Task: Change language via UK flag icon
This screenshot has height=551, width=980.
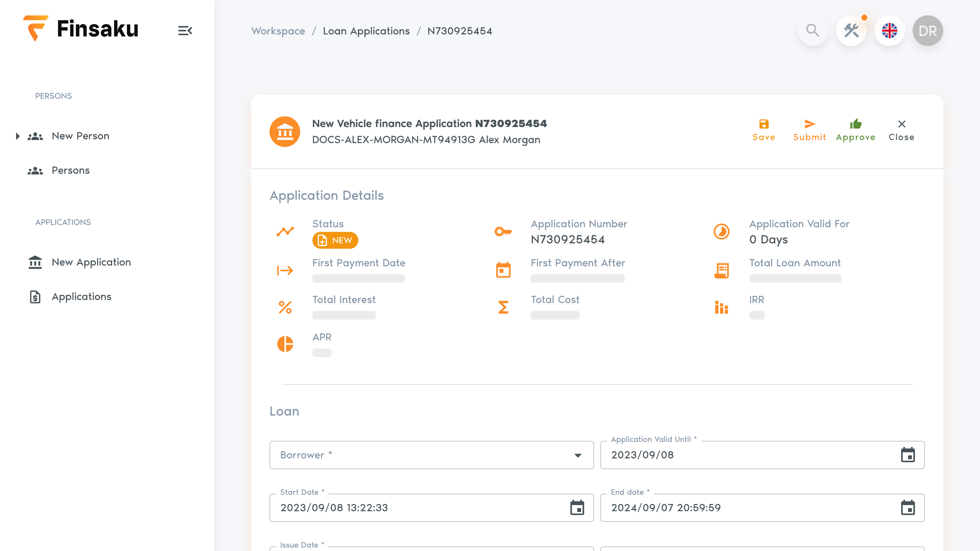Action: (889, 31)
